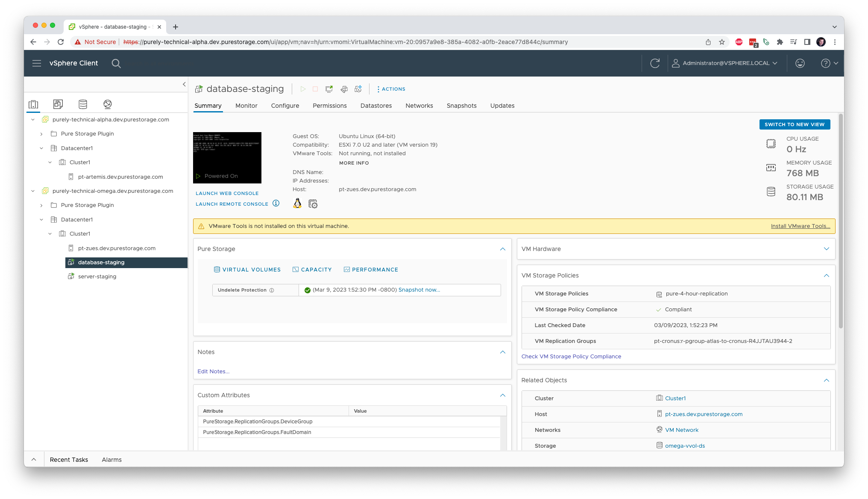Expand Pure Storage Plugin under alpha vCenter
This screenshot has height=499, width=868.
41,134
